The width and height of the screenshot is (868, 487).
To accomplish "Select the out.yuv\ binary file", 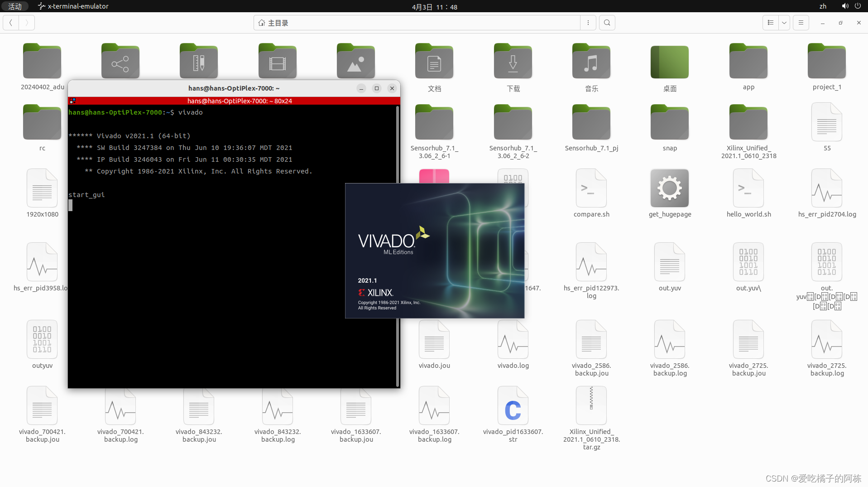I will 748,262.
